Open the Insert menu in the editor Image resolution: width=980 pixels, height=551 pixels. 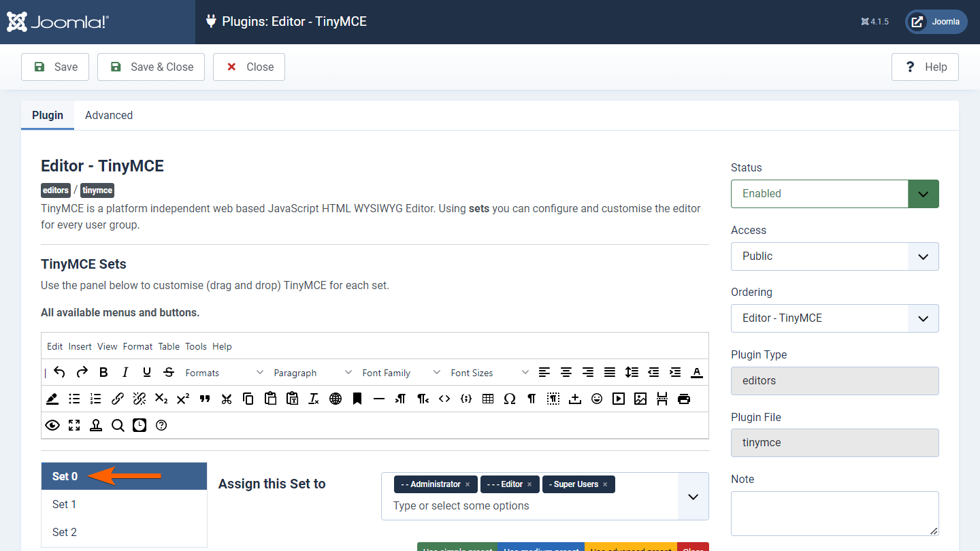[80, 346]
